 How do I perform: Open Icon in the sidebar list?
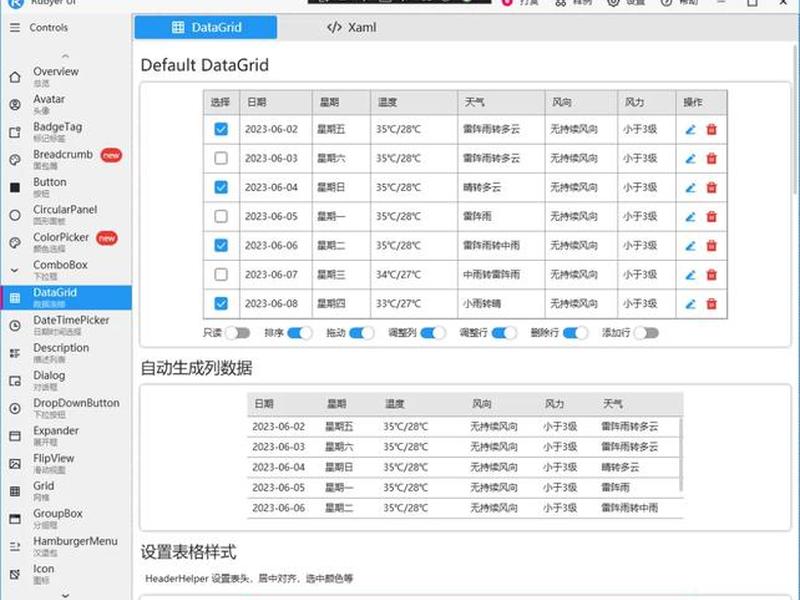pyautogui.click(x=66, y=573)
